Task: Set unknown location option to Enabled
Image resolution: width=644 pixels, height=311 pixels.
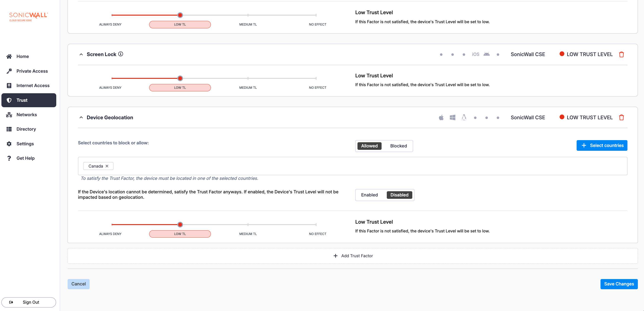Action: pos(369,195)
